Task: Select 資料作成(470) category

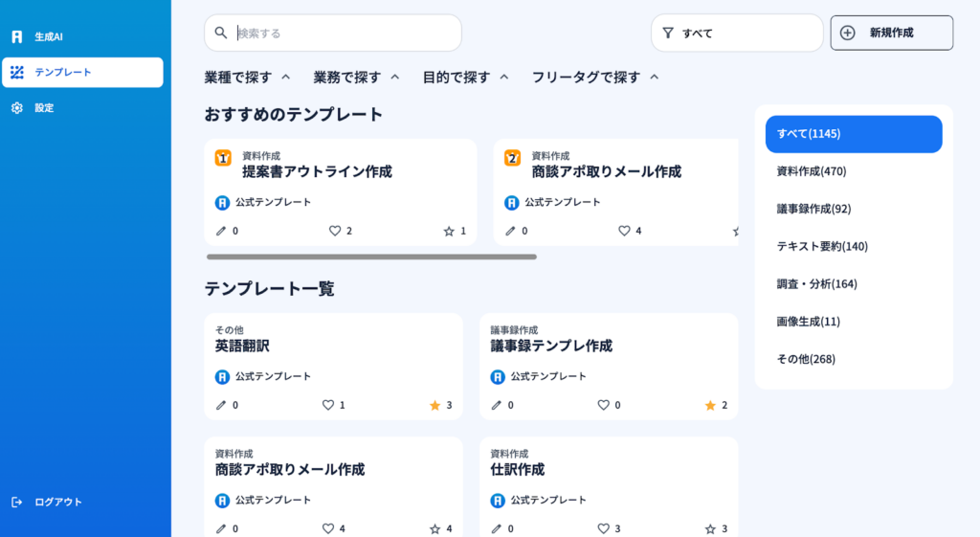Action: [812, 171]
